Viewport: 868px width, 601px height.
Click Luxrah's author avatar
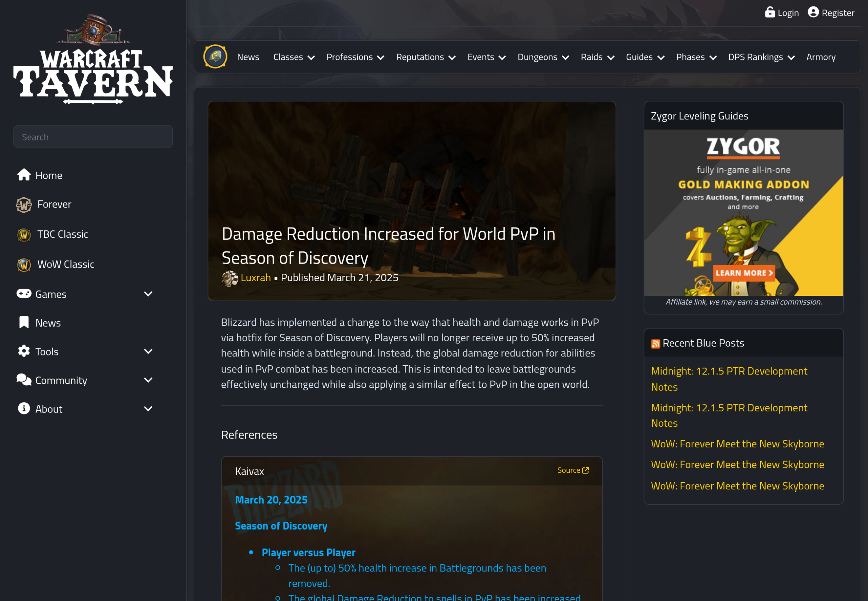pos(230,279)
